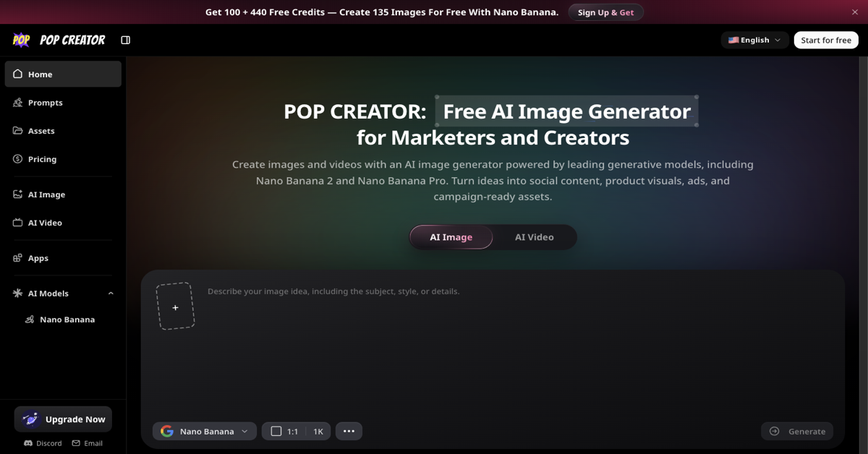Click the chevron next to AI Models
The height and width of the screenshot is (454, 868).
click(111, 294)
